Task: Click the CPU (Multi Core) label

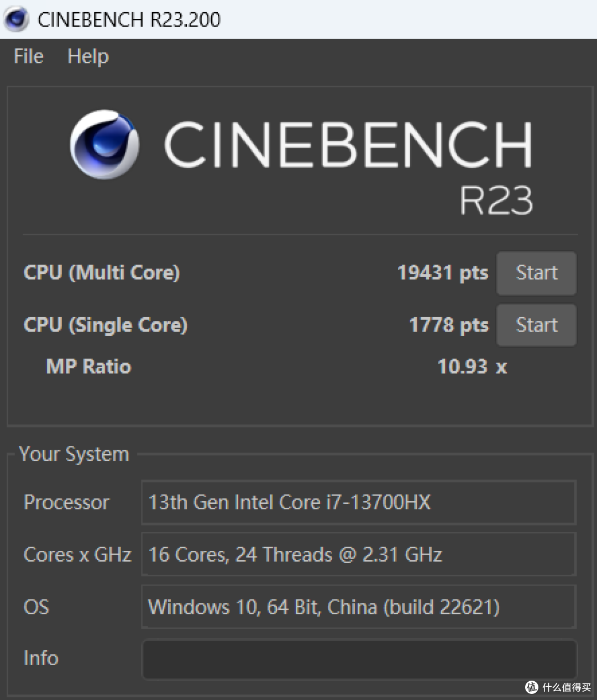Action: coord(102,273)
